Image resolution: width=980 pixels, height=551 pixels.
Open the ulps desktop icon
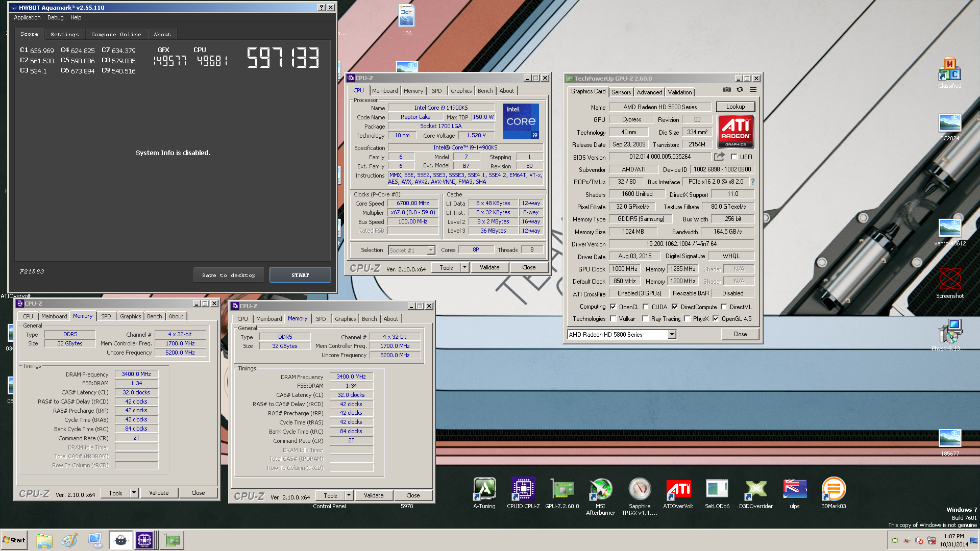pyautogui.click(x=795, y=493)
